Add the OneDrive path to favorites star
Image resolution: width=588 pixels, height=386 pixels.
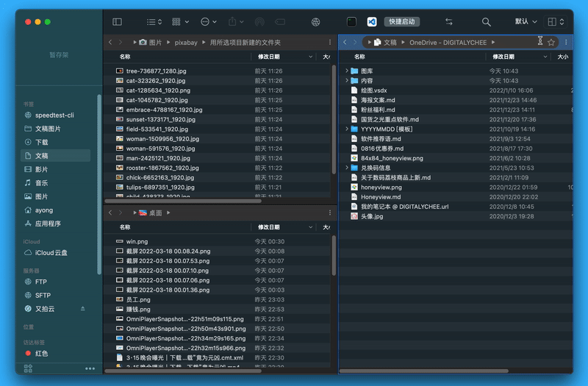551,43
